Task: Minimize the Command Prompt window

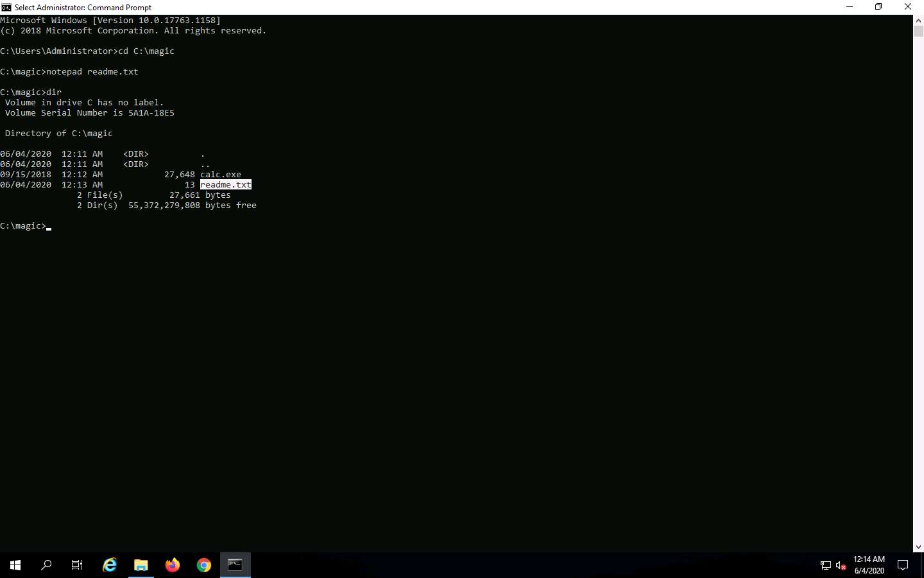Action: (x=850, y=7)
